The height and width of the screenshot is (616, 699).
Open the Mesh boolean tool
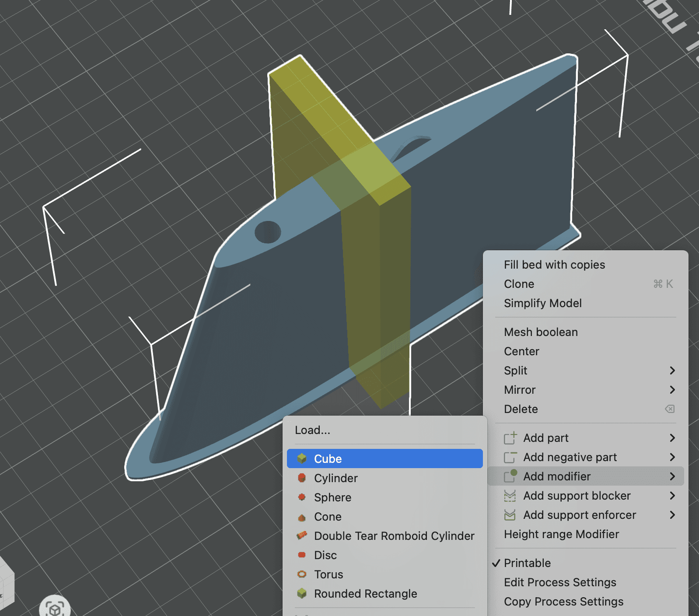tap(586, 332)
